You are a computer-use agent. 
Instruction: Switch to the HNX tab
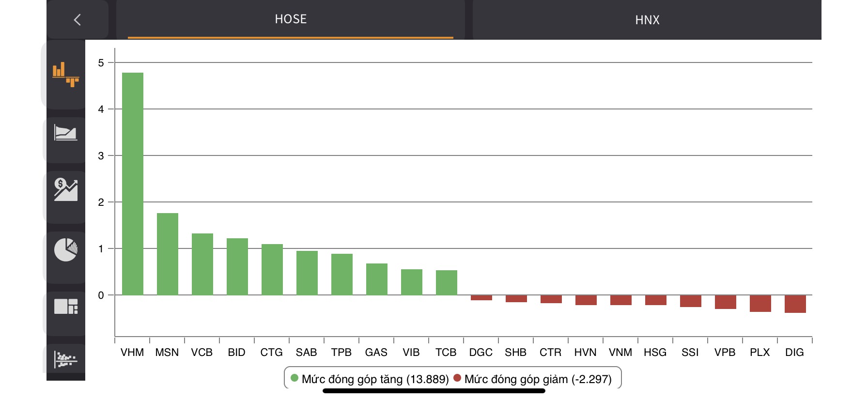click(x=647, y=20)
